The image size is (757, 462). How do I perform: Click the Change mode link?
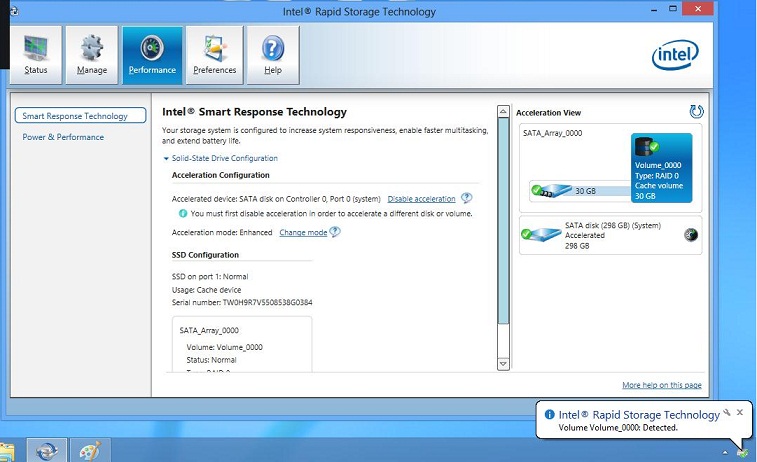pos(303,233)
